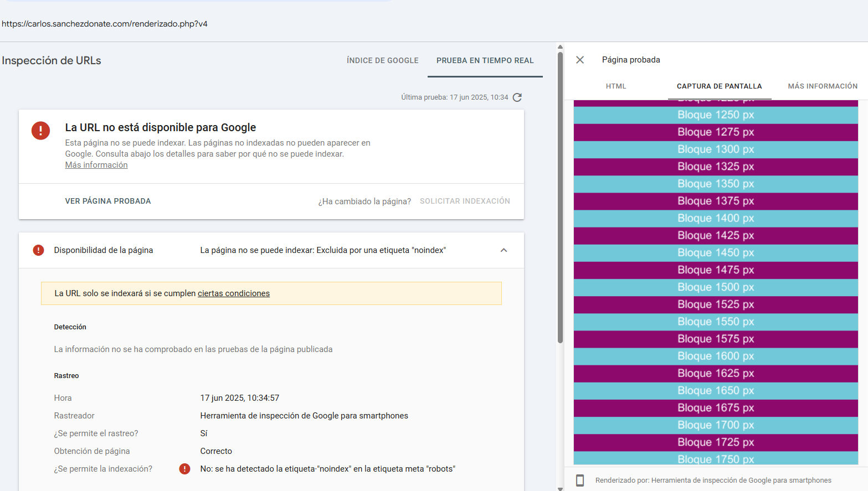Image resolution: width=868 pixels, height=491 pixels.
Task: Close the Página probada panel
Action: point(580,60)
